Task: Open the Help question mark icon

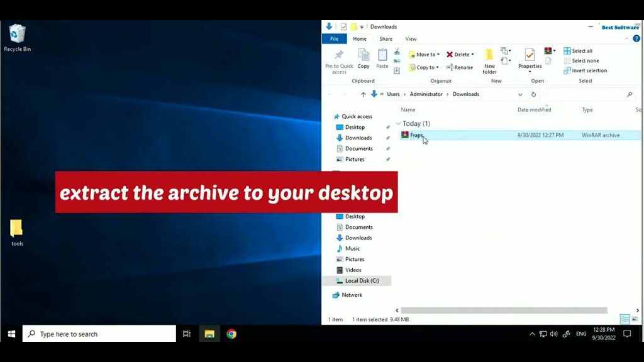Action: coord(636,38)
